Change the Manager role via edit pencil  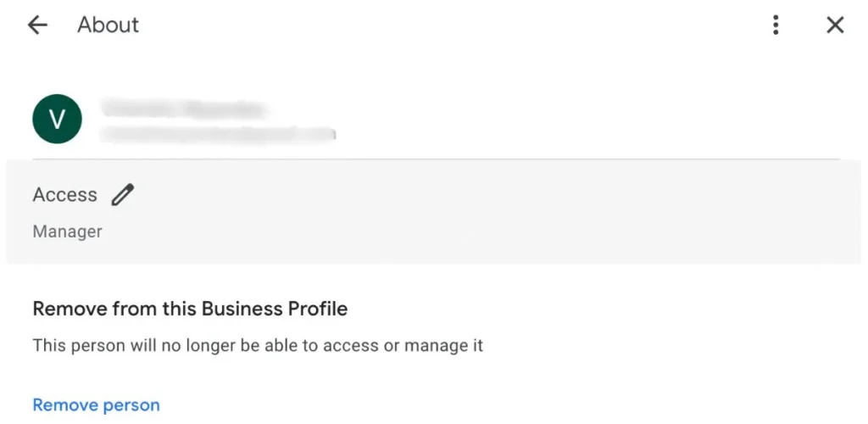122,195
